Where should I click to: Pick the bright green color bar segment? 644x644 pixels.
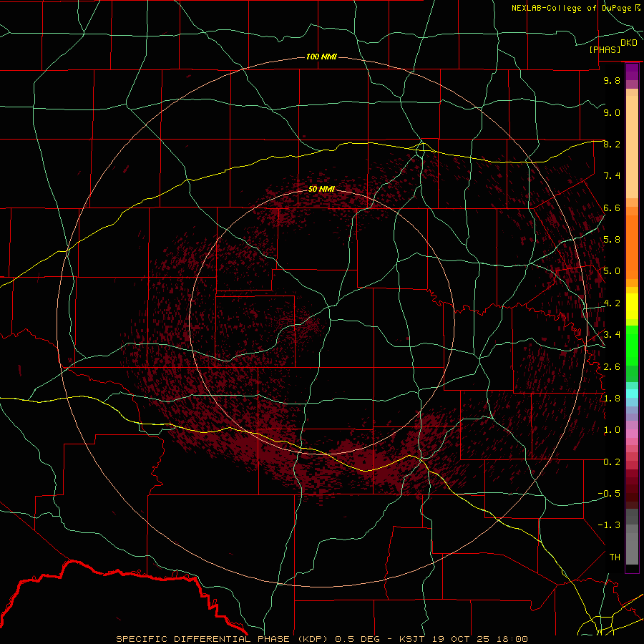(x=632, y=346)
